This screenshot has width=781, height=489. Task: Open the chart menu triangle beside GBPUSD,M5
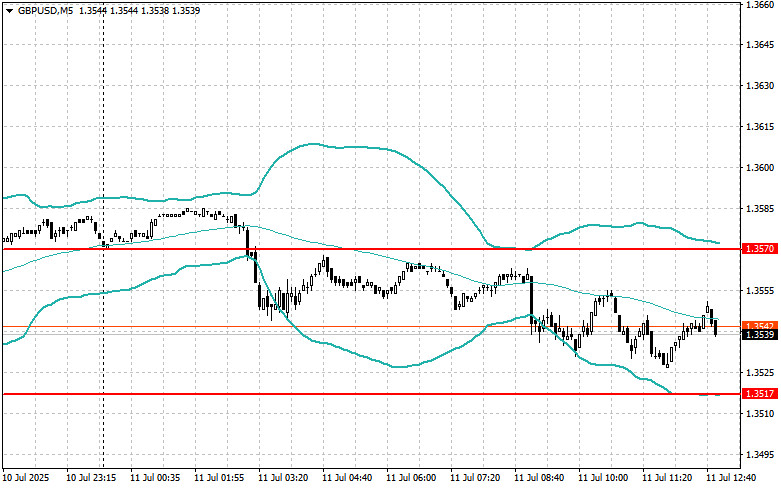[9, 10]
